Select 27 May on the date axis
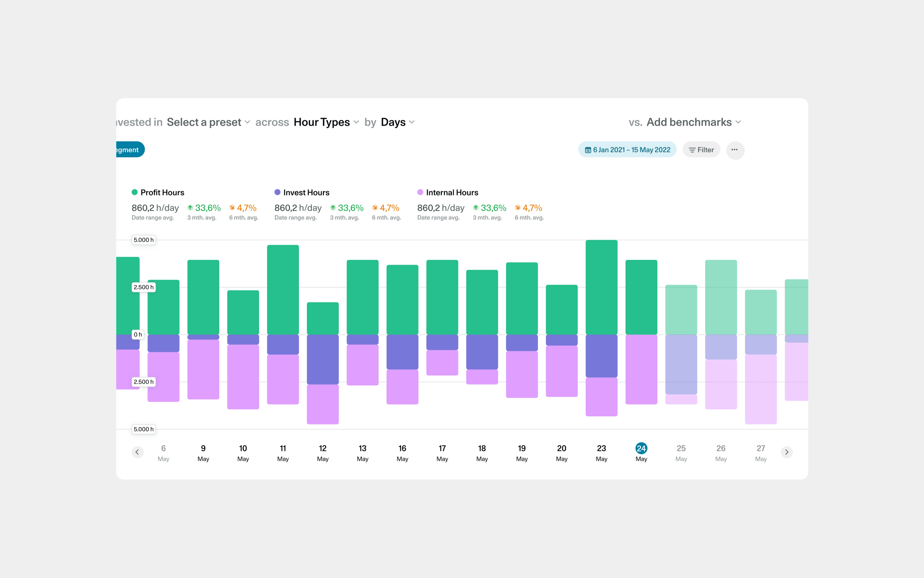 click(761, 453)
